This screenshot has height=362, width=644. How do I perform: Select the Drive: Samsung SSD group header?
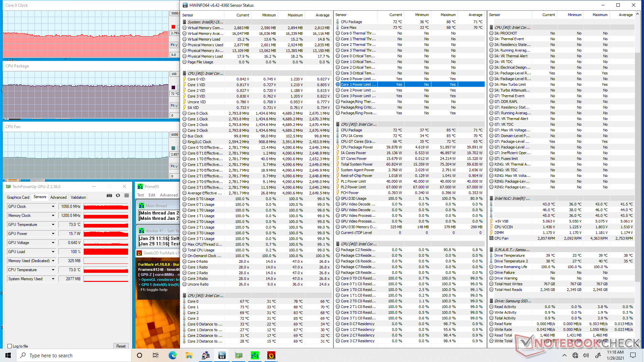pos(561,301)
